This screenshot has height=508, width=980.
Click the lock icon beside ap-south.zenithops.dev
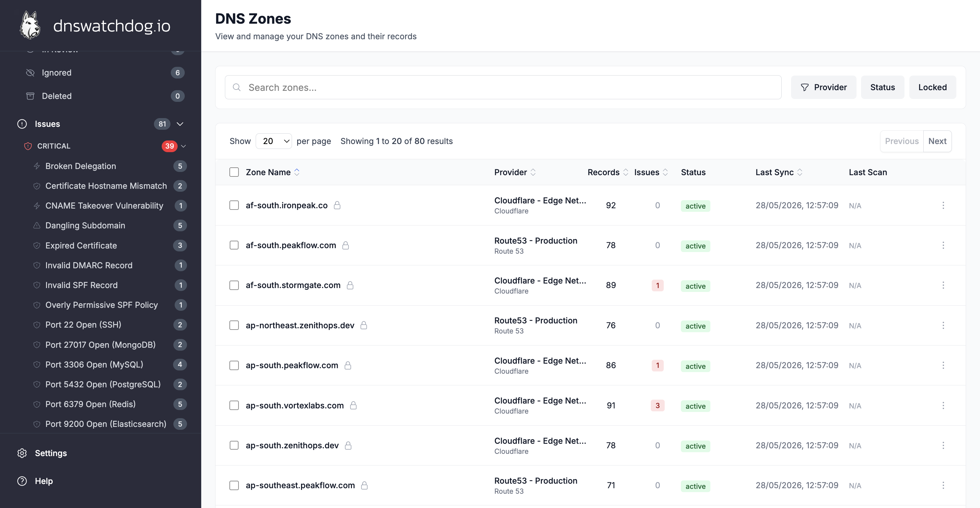point(348,445)
